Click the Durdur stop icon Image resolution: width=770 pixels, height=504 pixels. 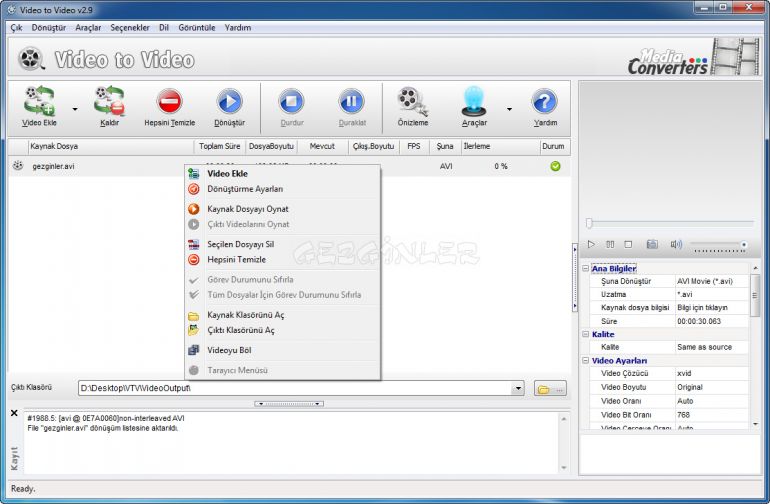point(292,102)
